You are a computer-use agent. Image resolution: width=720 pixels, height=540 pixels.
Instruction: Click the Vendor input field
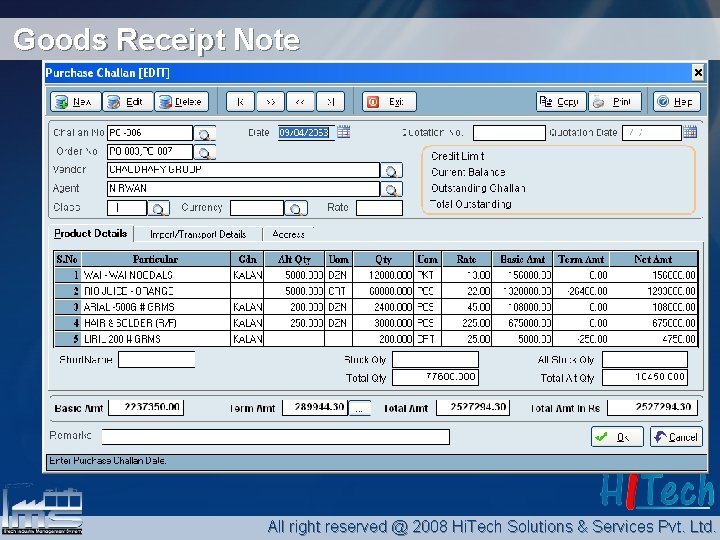coord(243,170)
